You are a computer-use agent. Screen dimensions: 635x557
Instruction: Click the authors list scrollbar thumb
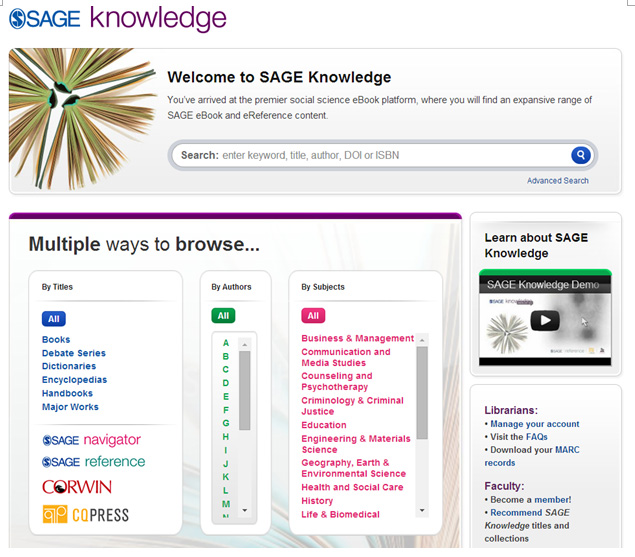pyautogui.click(x=244, y=390)
